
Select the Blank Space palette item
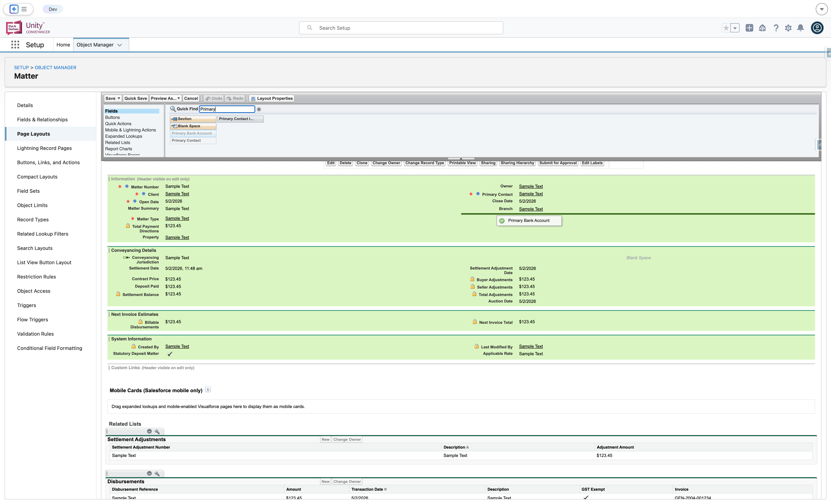(193, 126)
